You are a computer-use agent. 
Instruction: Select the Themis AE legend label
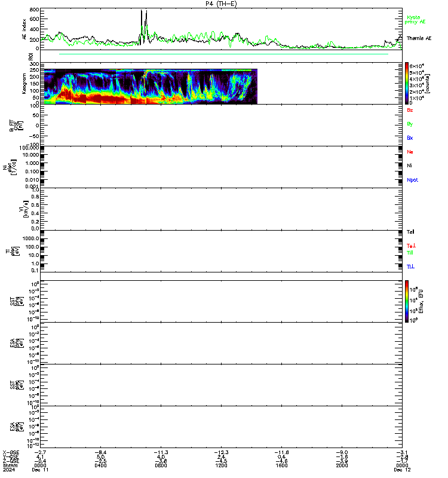419,38
